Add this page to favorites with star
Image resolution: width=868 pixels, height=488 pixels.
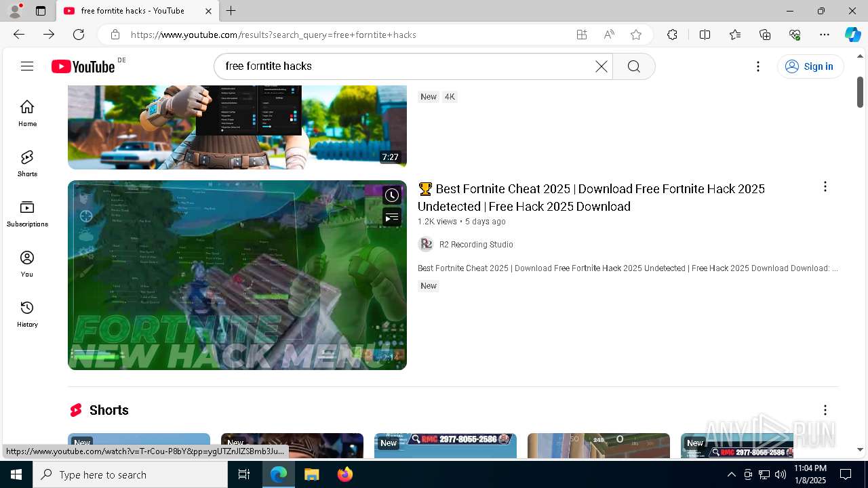(636, 35)
